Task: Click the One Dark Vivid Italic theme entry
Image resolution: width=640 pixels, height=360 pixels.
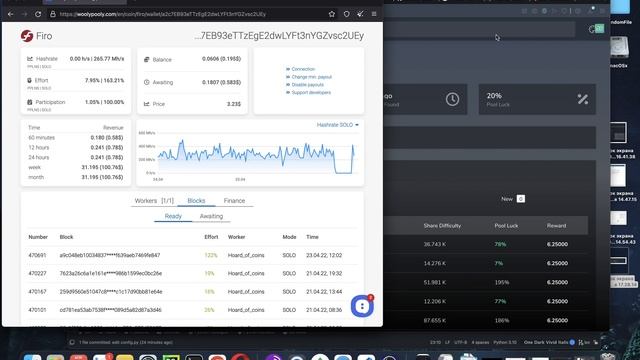Action: point(546,342)
